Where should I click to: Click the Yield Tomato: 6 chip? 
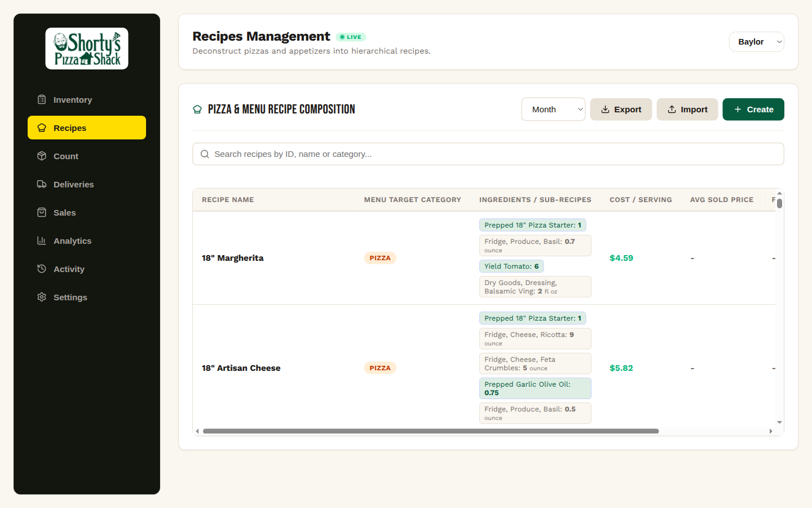[x=511, y=266]
